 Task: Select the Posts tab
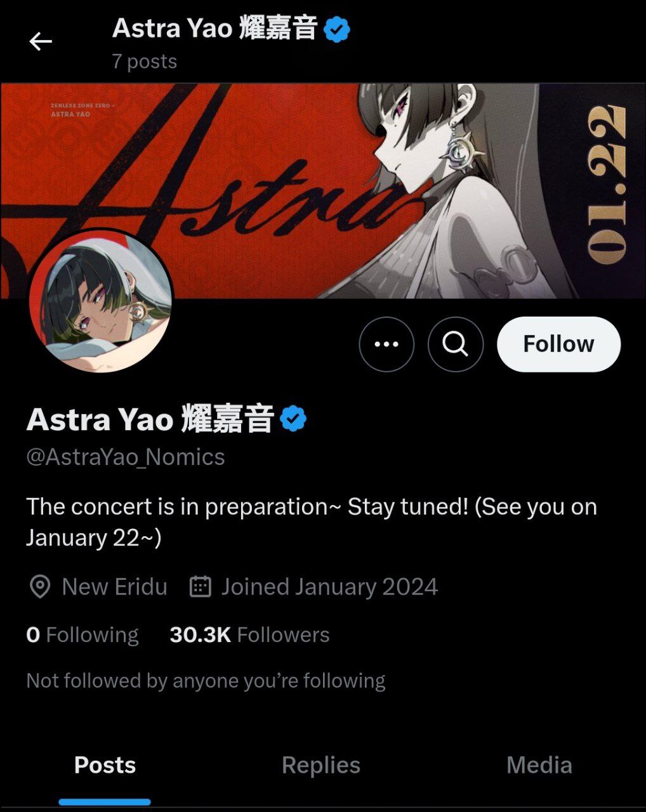105,765
